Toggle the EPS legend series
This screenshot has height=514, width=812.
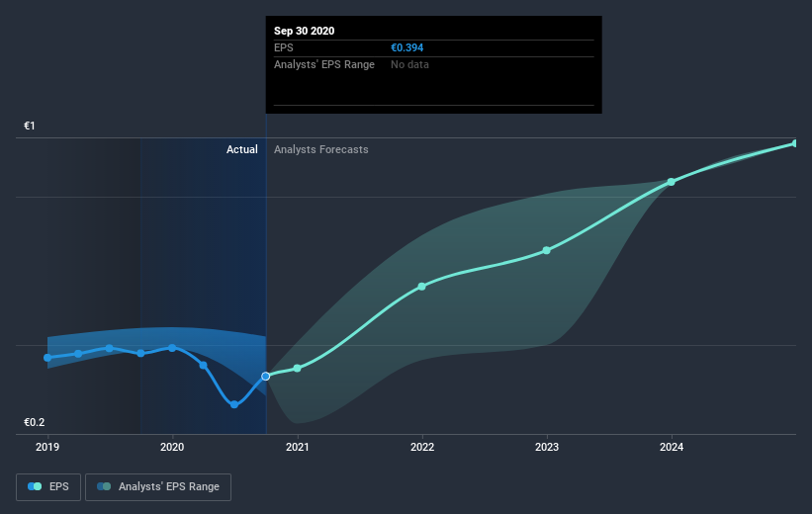48,486
